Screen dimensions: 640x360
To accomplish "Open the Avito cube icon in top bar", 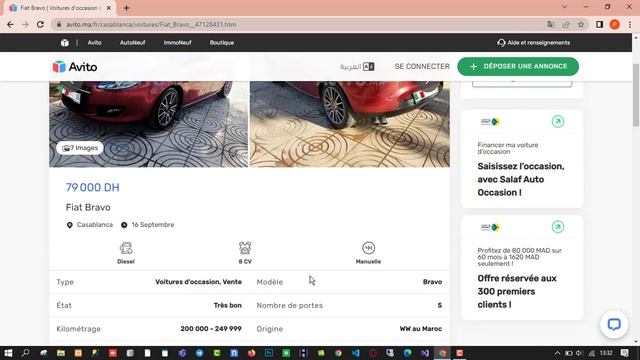I will click(x=64, y=42).
